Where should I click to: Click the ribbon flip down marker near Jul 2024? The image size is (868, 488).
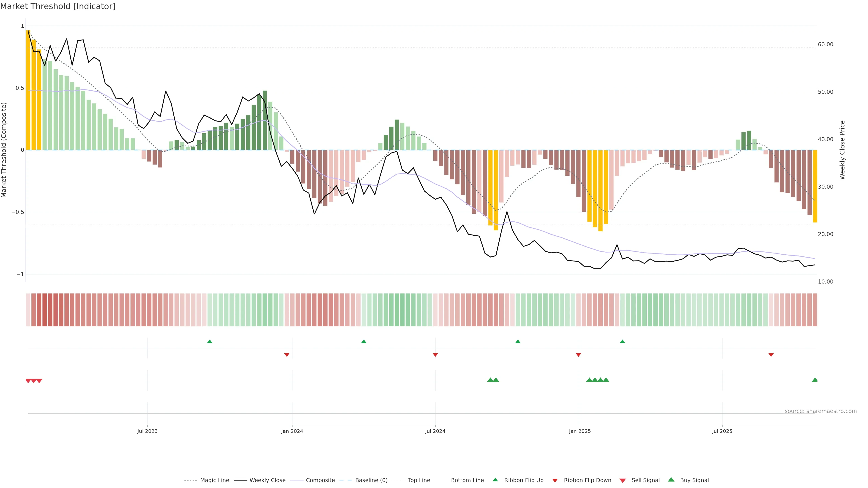[x=435, y=355]
